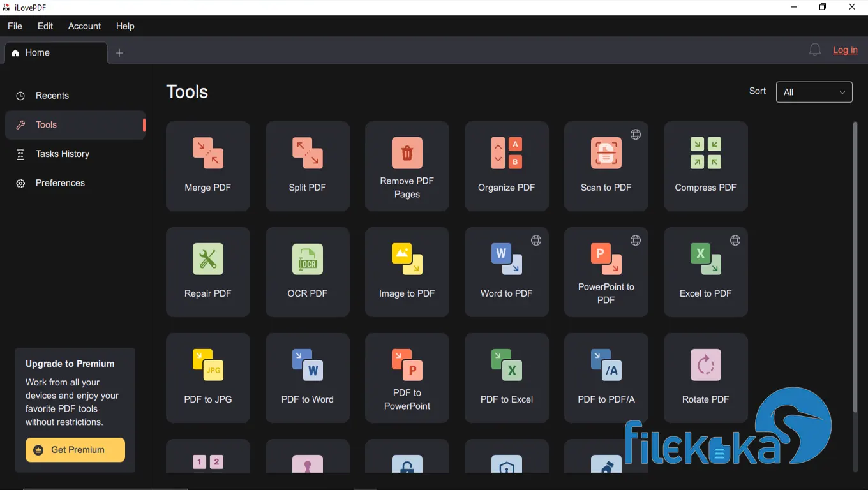Expand the Sort dropdown showing All
Screen dimensions: 868x490
click(814, 92)
